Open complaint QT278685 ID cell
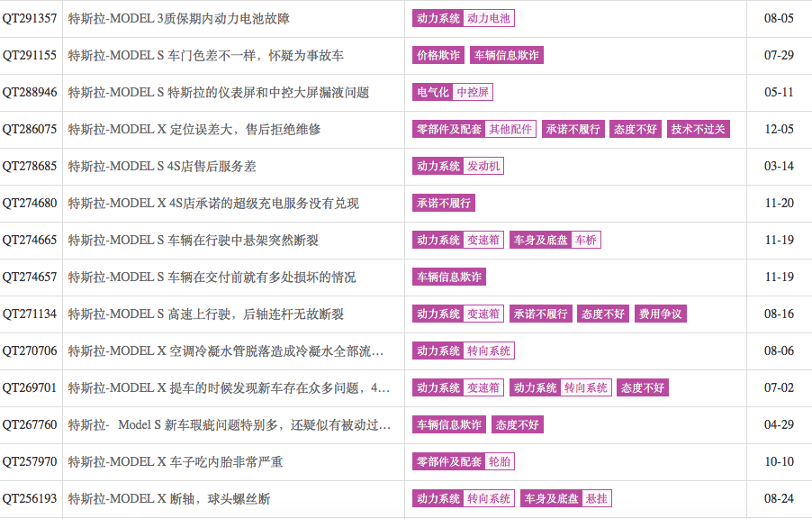The width and height of the screenshot is (812, 519). click(30, 167)
